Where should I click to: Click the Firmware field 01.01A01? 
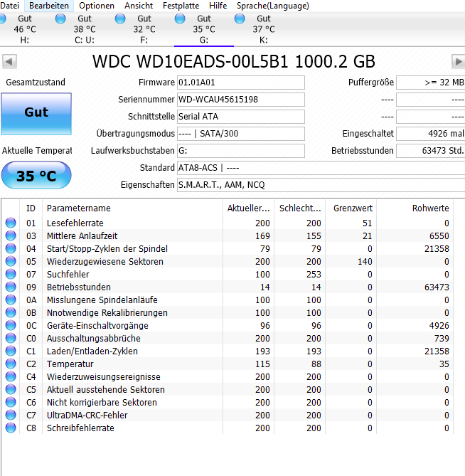pyautogui.click(x=241, y=83)
